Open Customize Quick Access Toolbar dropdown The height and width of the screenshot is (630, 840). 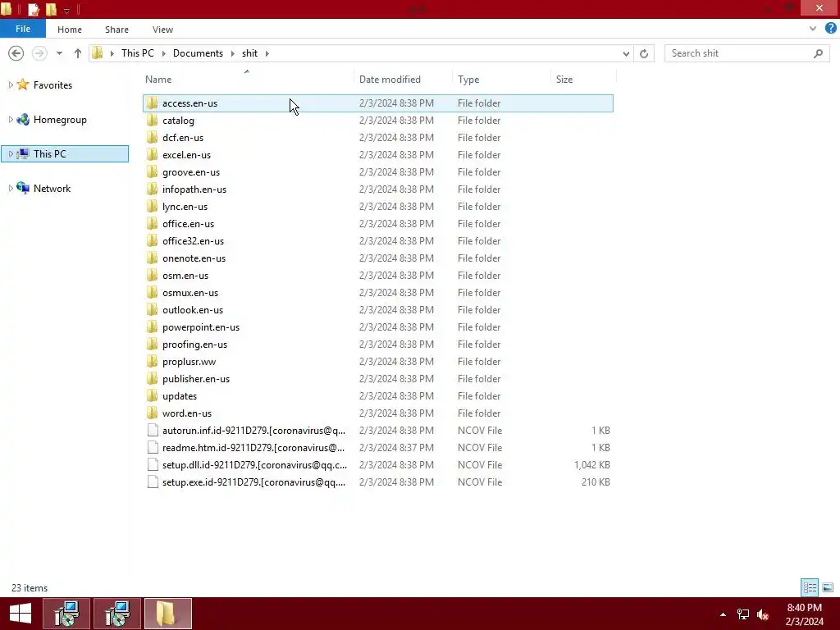tap(66, 10)
